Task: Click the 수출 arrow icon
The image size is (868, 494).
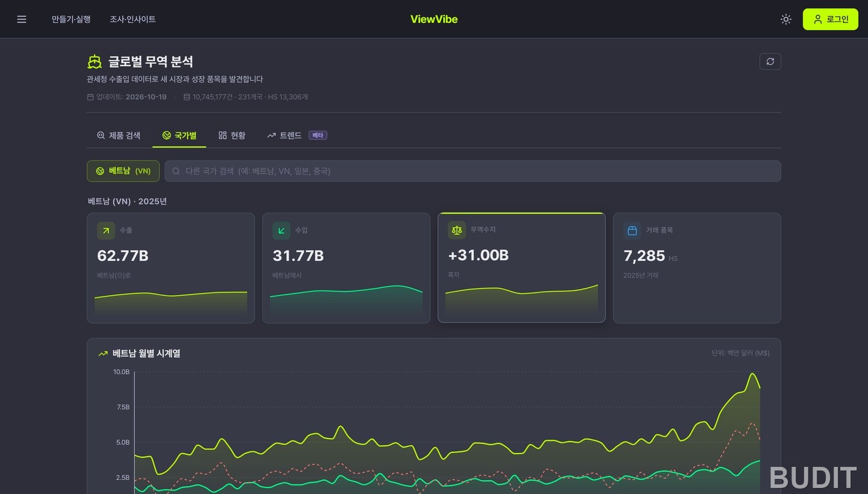Action: pos(106,231)
